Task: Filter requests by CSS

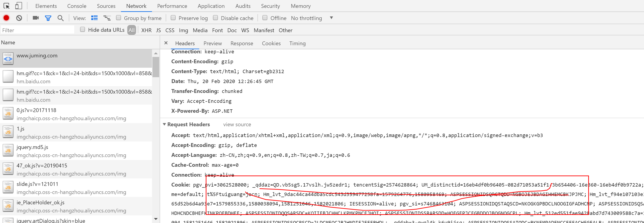Action: click(170, 30)
